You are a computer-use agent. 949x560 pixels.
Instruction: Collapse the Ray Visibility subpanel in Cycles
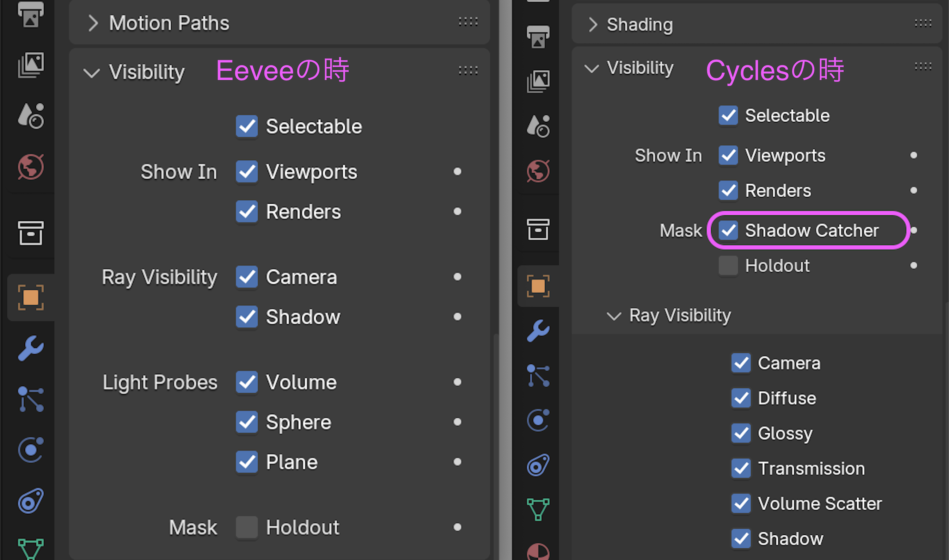(x=614, y=315)
